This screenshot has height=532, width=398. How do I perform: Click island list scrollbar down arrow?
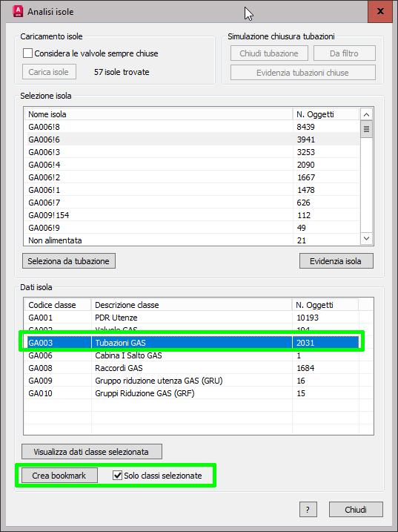click(x=366, y=238)
